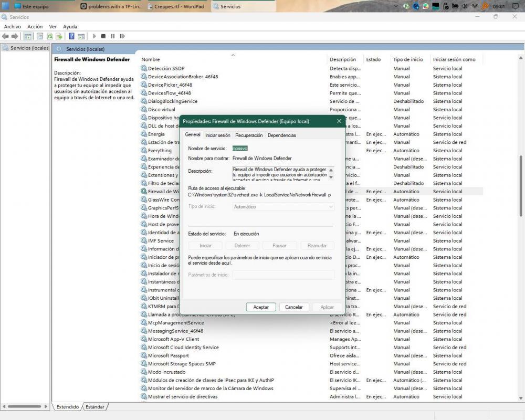
Task: Click the Export list toolbar icon
Action: pos(59,36)
